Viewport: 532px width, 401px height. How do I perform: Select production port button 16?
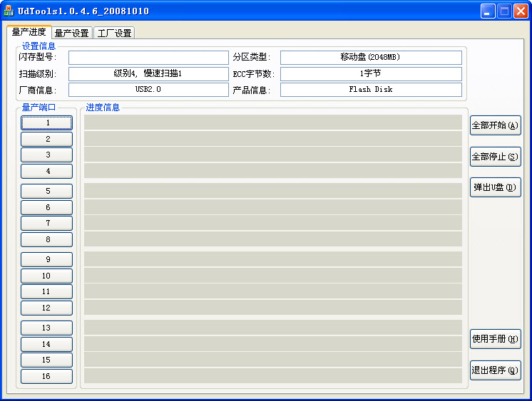(x=47, y=376)
